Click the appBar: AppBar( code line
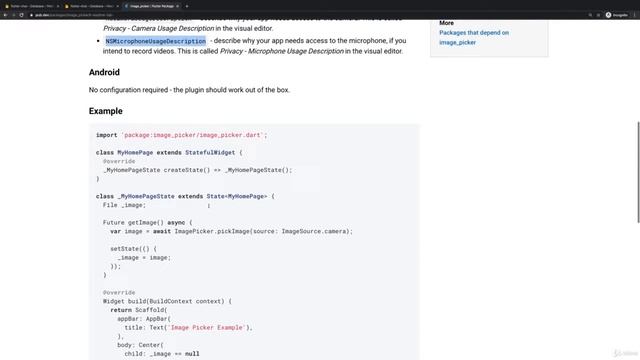The width and height of the screenshot is (640, 360). [x=144, y=319]
